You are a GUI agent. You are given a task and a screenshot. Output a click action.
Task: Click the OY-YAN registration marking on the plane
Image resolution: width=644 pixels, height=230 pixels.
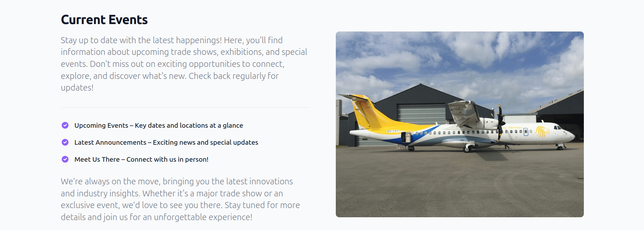393,131
